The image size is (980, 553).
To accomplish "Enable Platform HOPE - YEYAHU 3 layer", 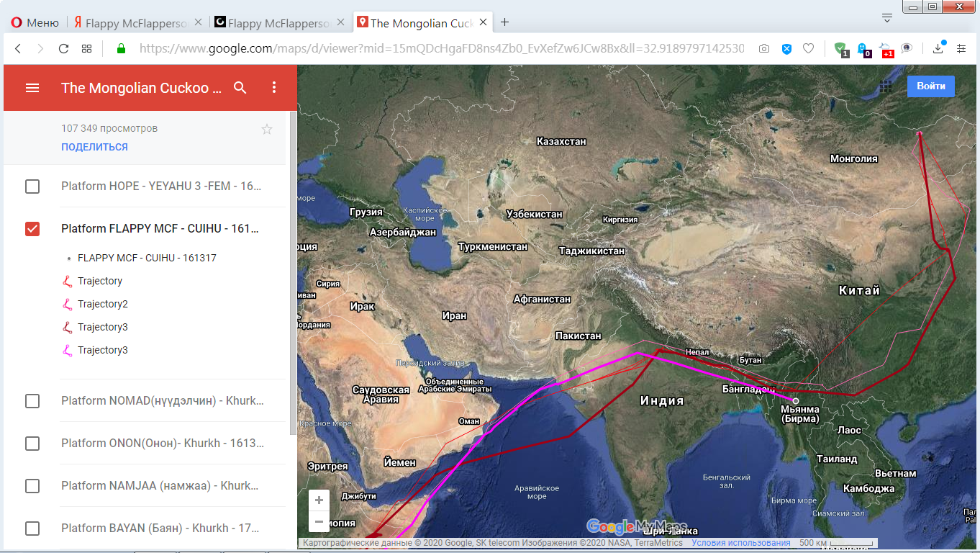I will click(32, 186).
